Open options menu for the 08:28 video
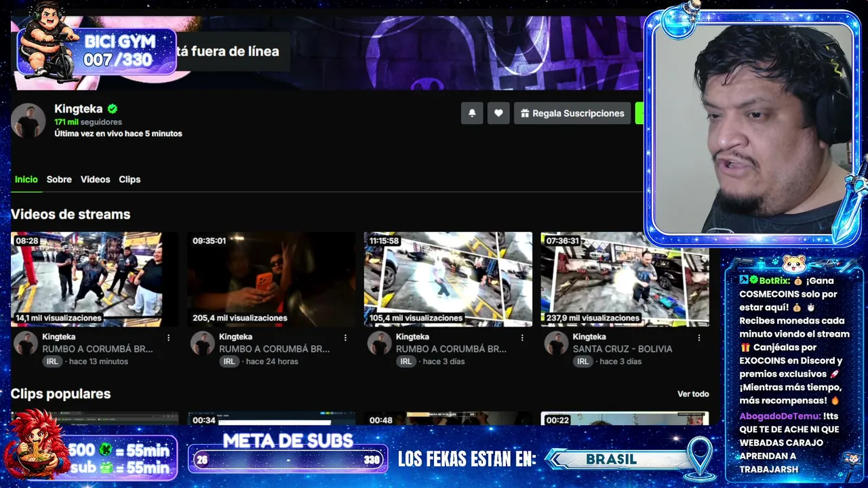This screenshot has width=868, height=488. pyautogui.click(x=169, y=338)
